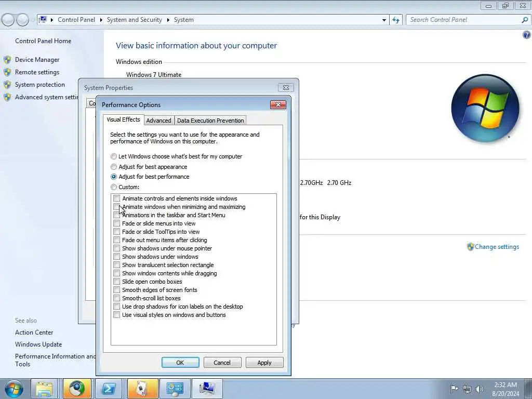Click the shield icon beside Advanced system settings
This screenshot has height=399, width=532.
click(7, 97)
